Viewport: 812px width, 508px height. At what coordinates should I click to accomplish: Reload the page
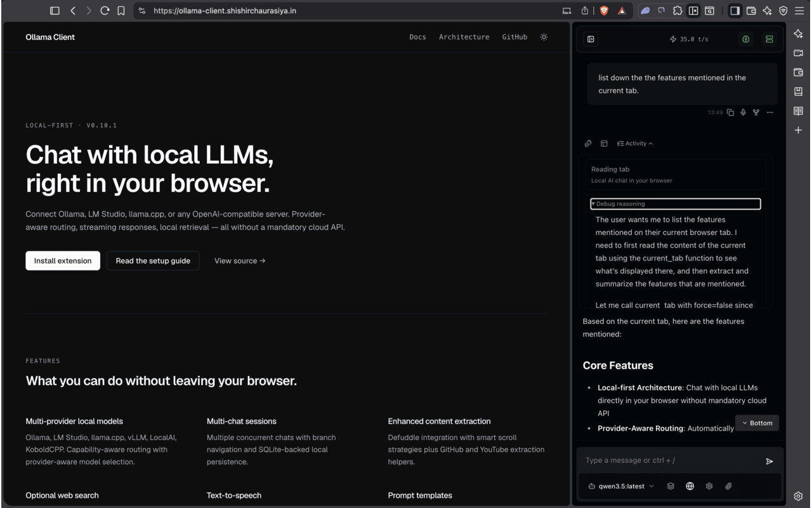105,11
